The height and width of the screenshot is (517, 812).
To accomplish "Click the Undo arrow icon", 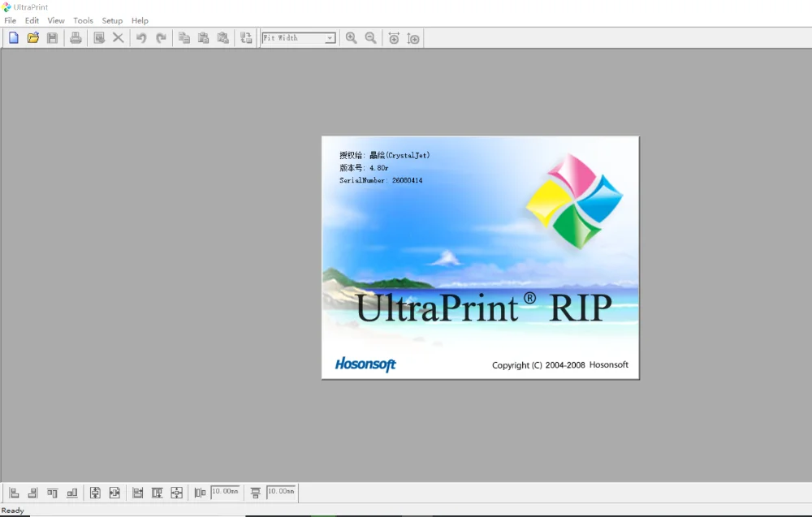I will click(141, 38).
